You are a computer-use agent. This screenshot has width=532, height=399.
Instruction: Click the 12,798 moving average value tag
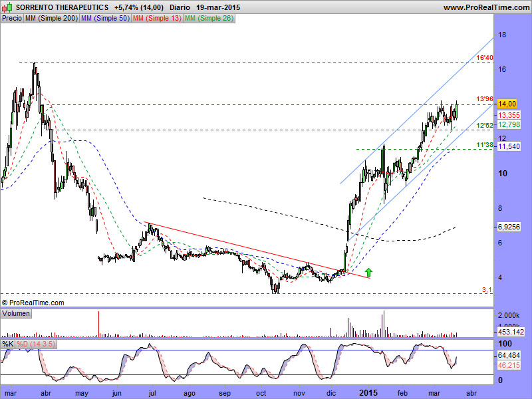[x=509, y=124]
